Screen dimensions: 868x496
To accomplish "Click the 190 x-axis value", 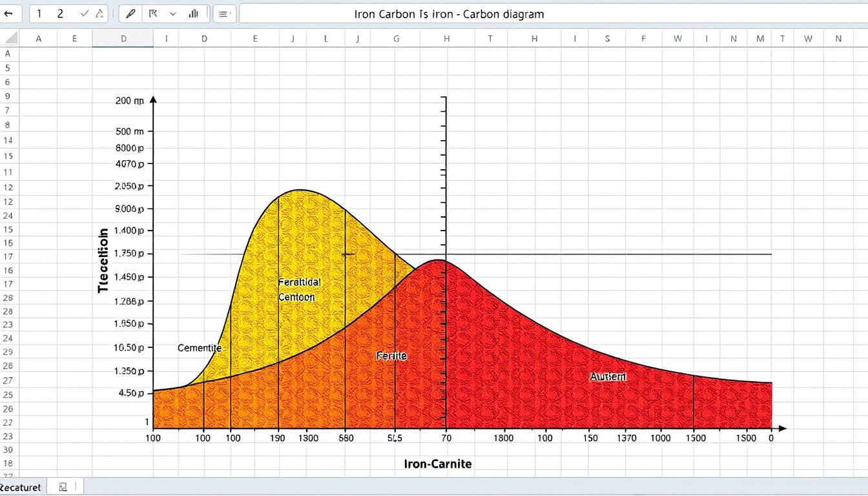I will [278, 438].
